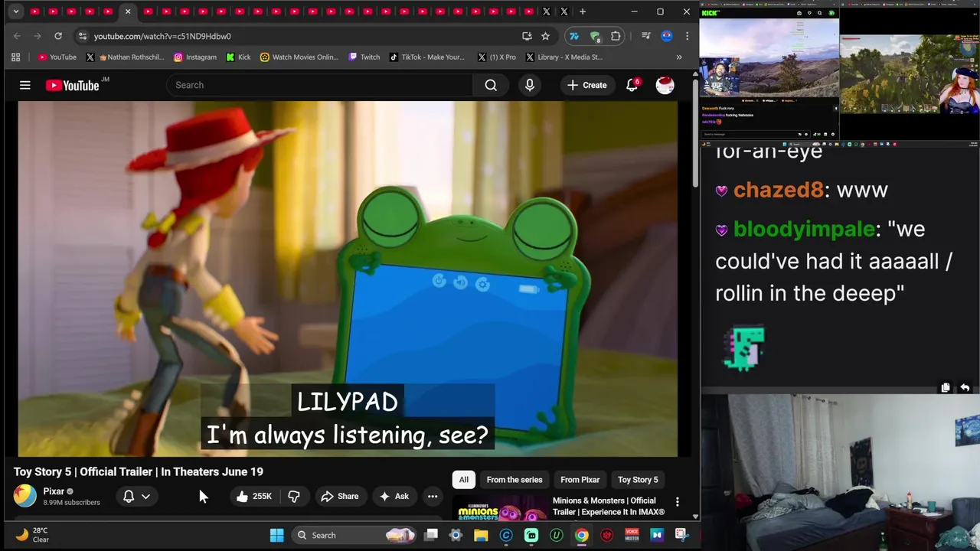Screen dimensions: 980x551
Task: Open Task View on taskbar
Action: pos(431,535)
